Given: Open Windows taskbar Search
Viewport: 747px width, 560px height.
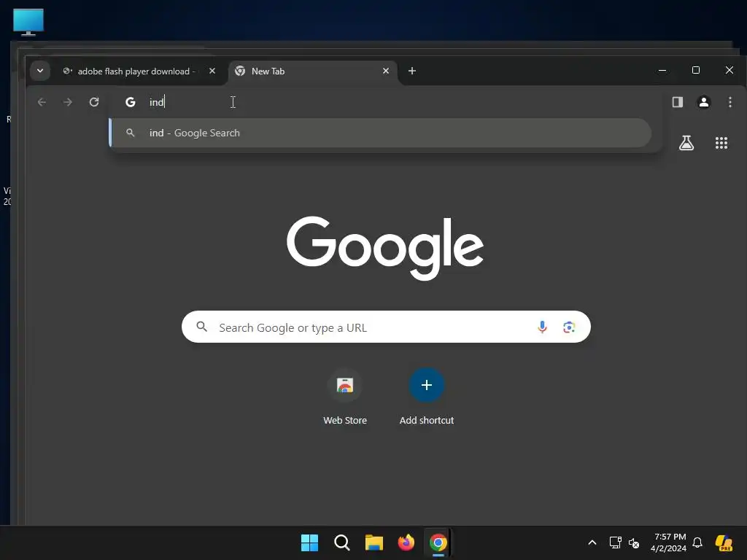Looking at the screenshot, I should (x=341, y=542).
